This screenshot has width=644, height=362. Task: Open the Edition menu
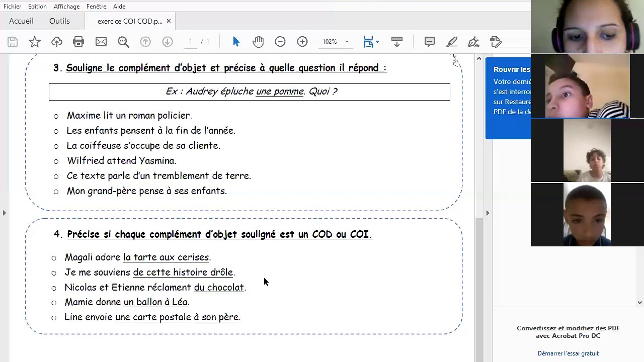[x=37, y=6]
